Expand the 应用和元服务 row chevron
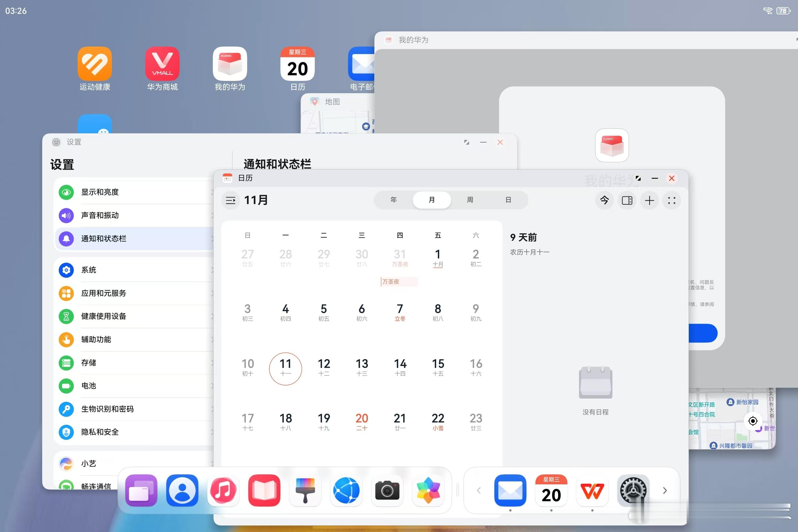Screen dimensions: 798x532 pyautogui.click(x=212, y=293)
